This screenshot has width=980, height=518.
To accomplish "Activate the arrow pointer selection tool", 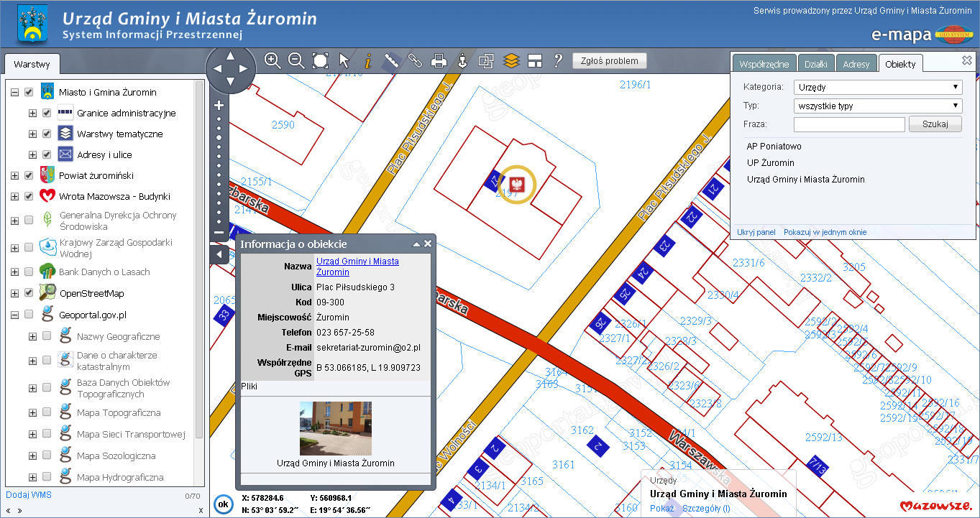I will click(344, 60).
